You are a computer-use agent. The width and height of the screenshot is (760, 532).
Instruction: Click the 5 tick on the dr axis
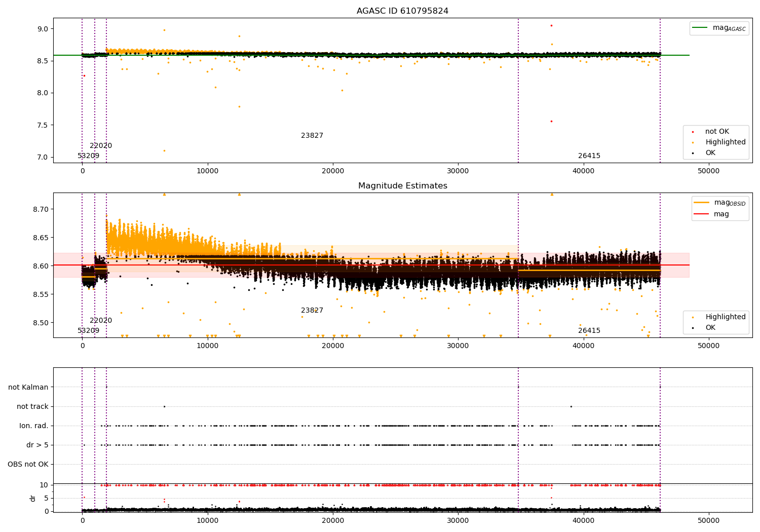(x=47, y=499)
